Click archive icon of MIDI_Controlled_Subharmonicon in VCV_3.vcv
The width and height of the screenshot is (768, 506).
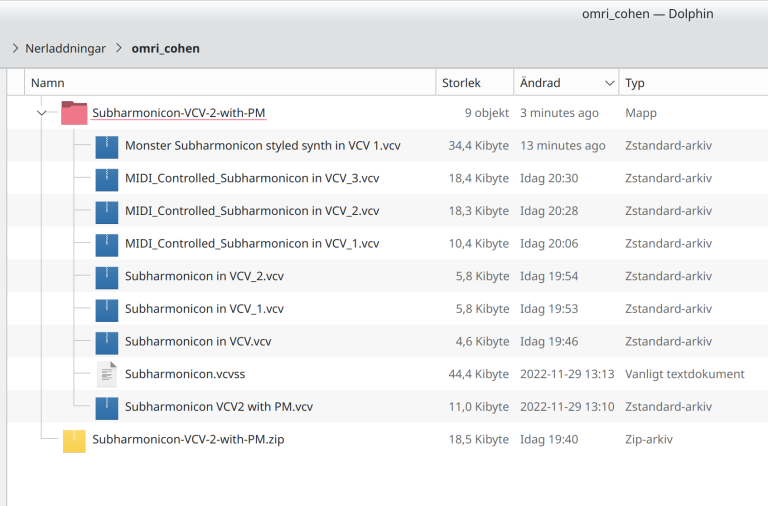(x=107, y=180)
